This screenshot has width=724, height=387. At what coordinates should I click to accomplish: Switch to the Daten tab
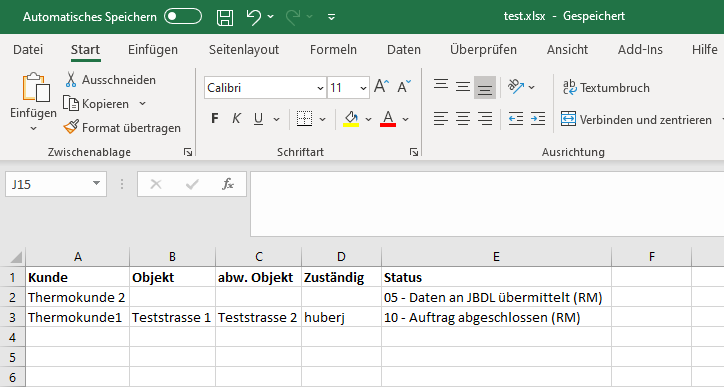(404, 49)
